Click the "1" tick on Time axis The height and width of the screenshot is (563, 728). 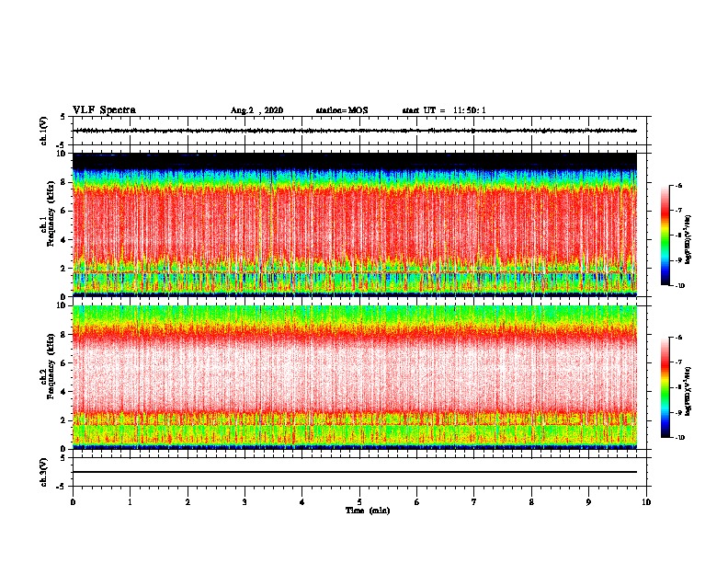131,501
